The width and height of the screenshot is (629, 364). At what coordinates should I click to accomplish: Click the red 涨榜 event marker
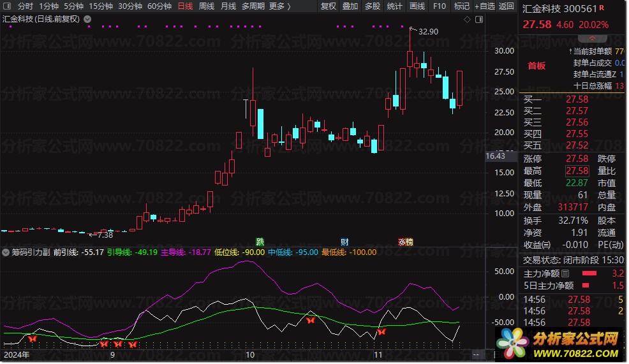406,242
